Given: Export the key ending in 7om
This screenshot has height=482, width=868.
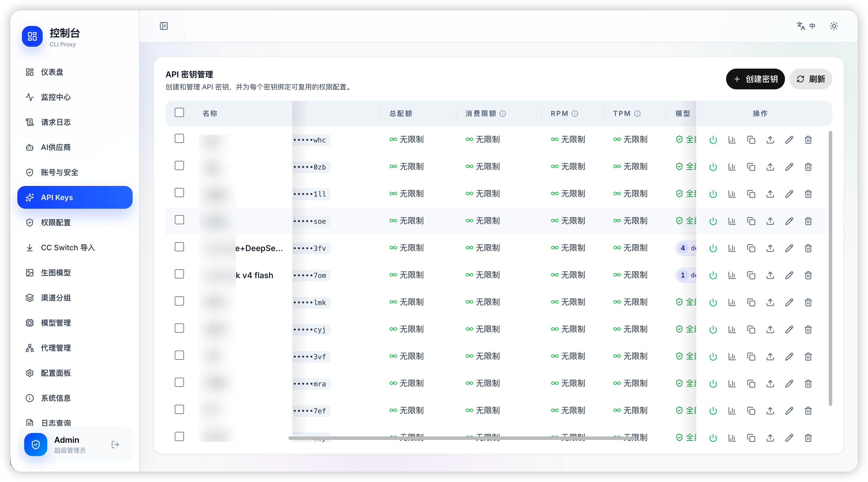Looking at the screenshot, I should 770,275.
